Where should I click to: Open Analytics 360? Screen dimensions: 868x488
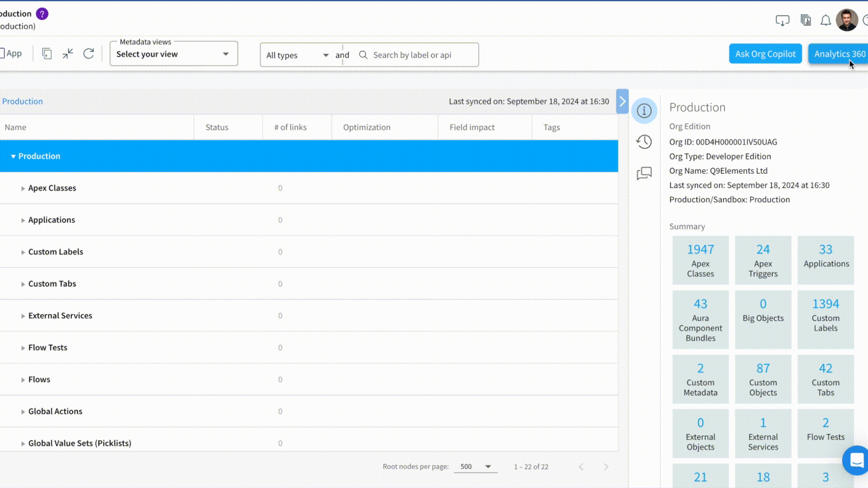(x=839, y=53)
